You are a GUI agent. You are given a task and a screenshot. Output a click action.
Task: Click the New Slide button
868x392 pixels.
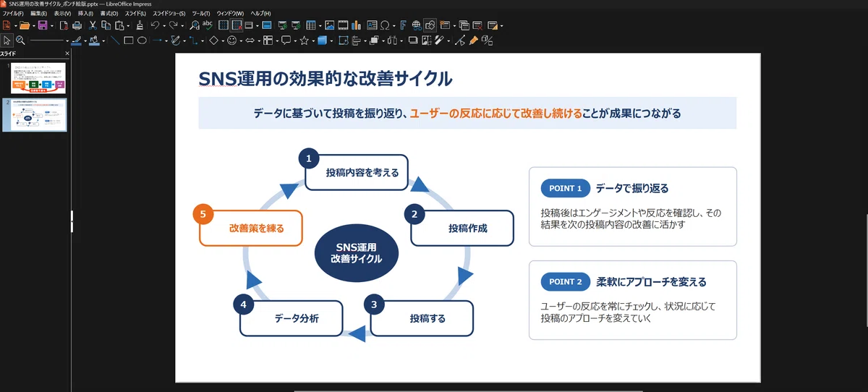444,25
